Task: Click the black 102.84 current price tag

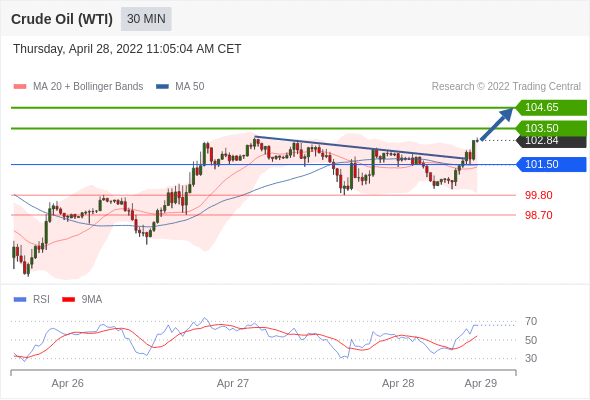Action: (551, 141)
